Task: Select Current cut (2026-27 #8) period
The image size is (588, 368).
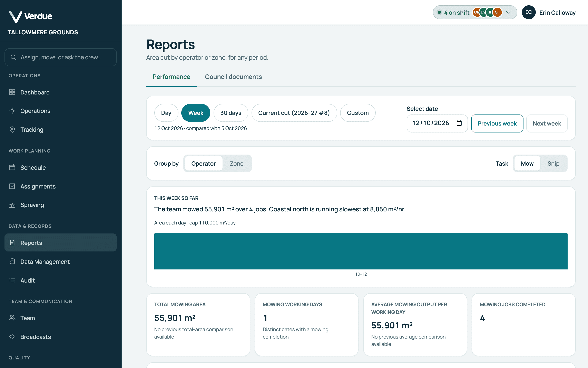Action: [294, 113]
